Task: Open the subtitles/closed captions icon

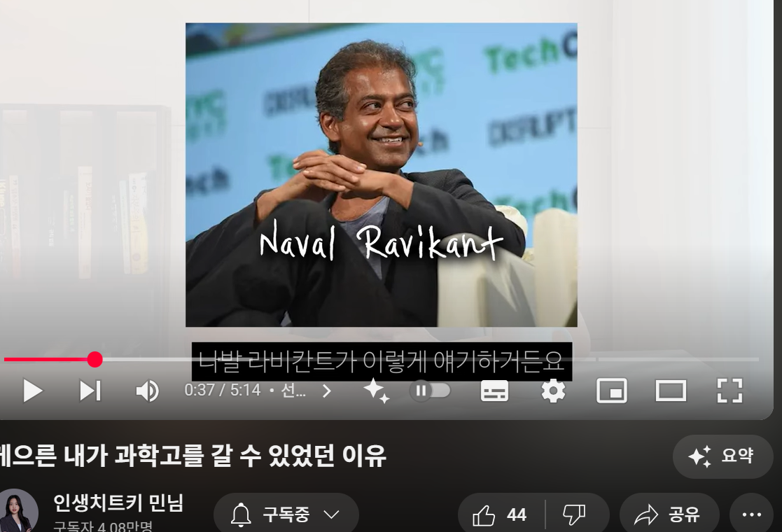Action: click(493, 391)
